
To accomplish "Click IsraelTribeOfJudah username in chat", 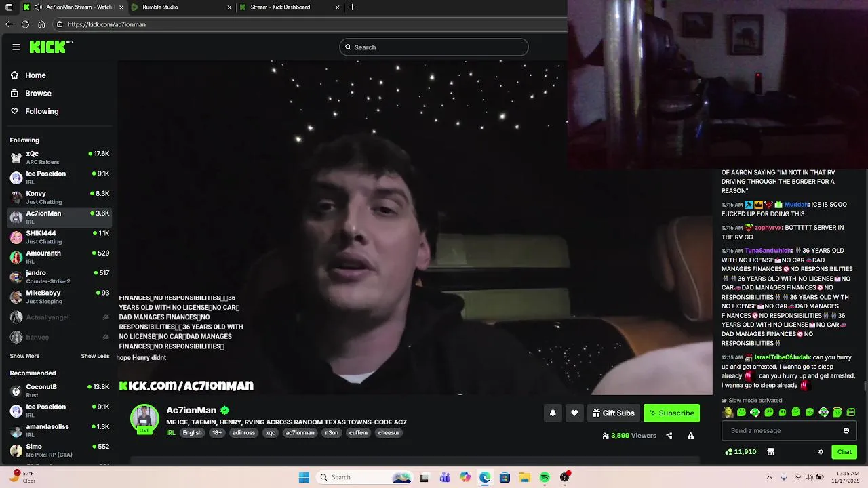I will [x=782, y=357].
